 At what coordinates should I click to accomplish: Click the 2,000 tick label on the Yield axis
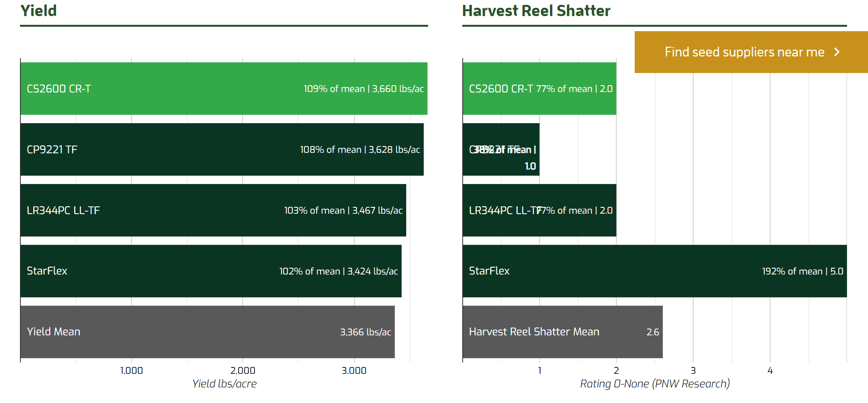243,371
